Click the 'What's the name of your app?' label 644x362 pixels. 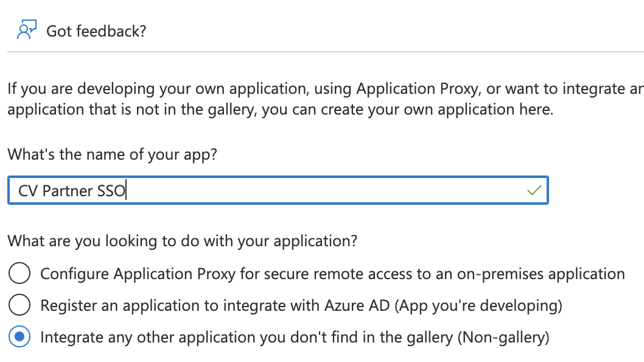pyautogui.click(x=113, y=155)
